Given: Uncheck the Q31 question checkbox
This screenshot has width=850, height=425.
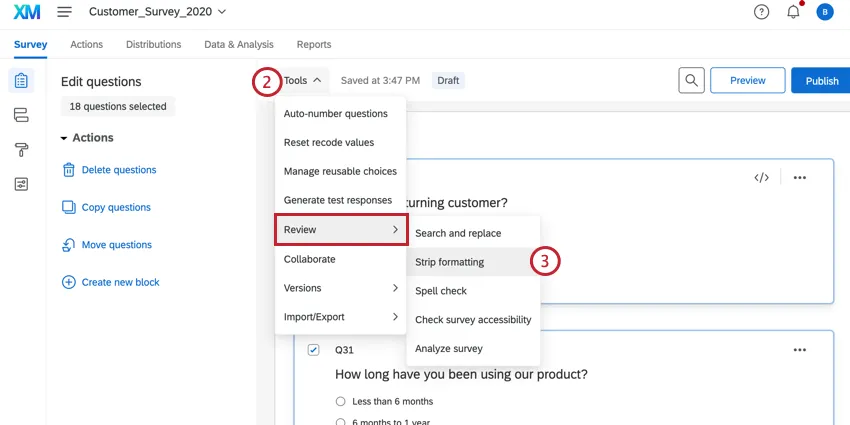Looking at the screenshot, I should [314, 350].
